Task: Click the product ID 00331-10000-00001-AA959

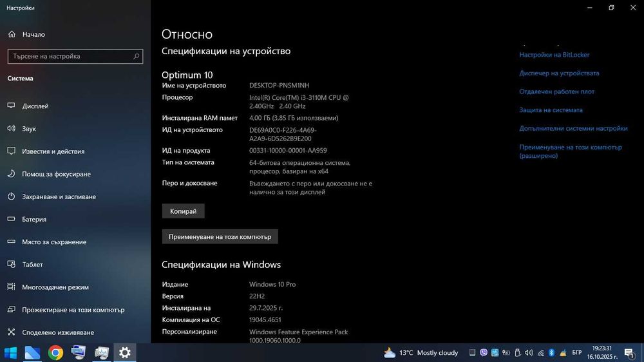Action: tap(288, 150)
